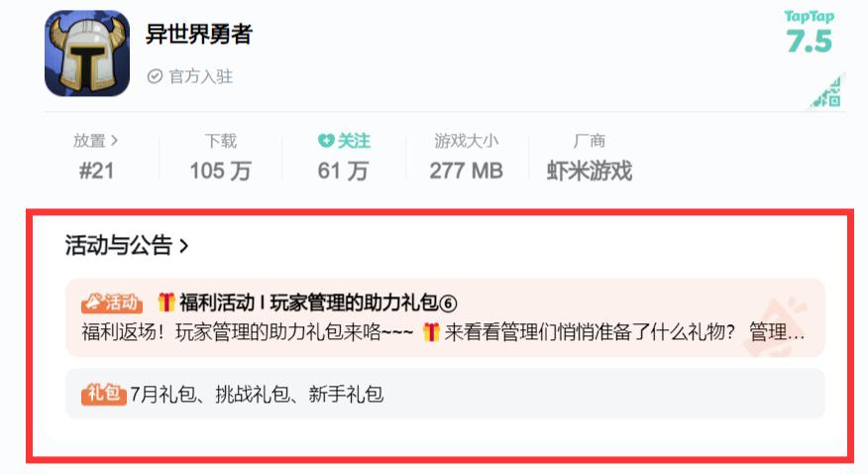Open the QR code corner icon

click(827, 92)
